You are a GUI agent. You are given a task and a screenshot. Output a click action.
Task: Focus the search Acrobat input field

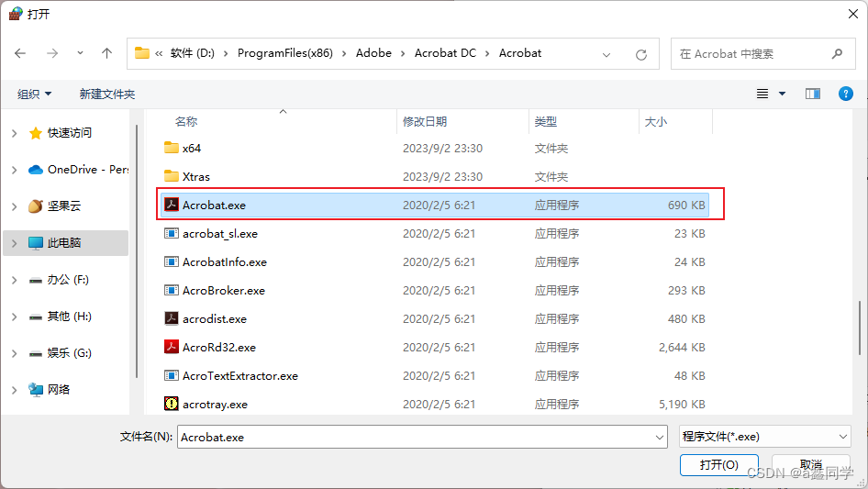coord(762,54)
